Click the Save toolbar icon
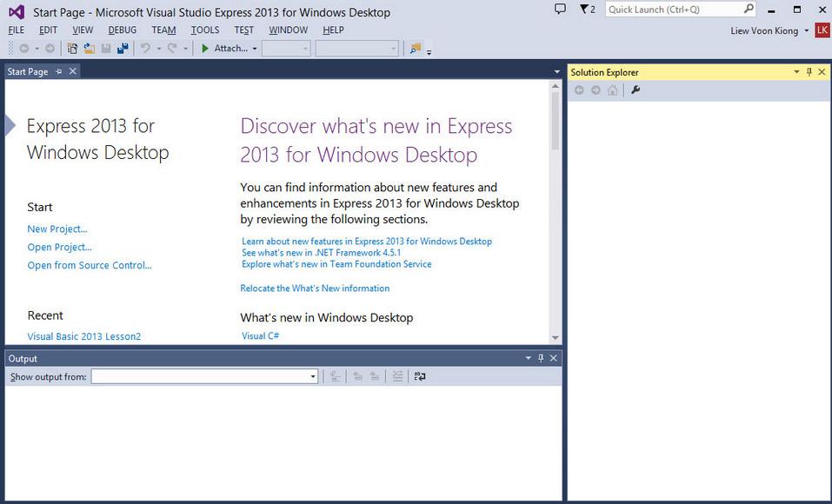Image resolution: width=832 pixels, height=504 pixels. tap(106, 49)
